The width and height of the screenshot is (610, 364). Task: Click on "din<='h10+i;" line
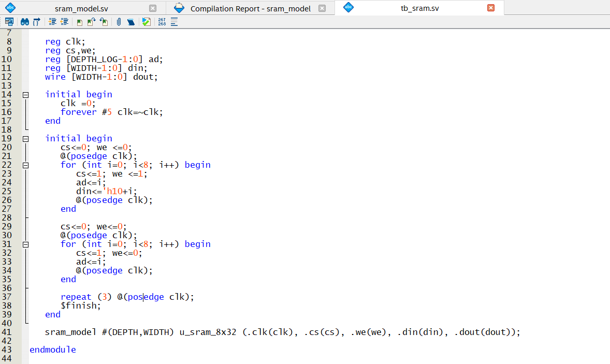pos(107,192)
